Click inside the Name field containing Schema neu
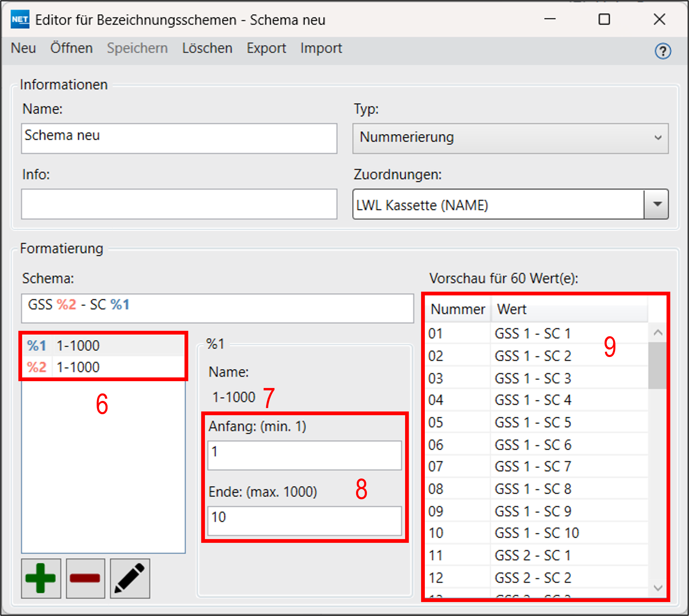Screen dimensions: 689x616 [179, 138]
